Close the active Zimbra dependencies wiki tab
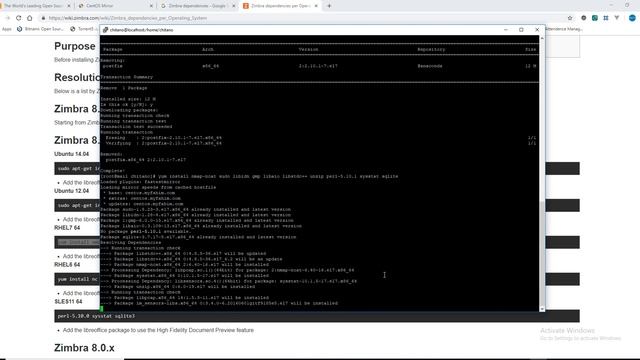The width and height of the screenshot is (640, 360). pyautogui.click(x=316, y=6)
